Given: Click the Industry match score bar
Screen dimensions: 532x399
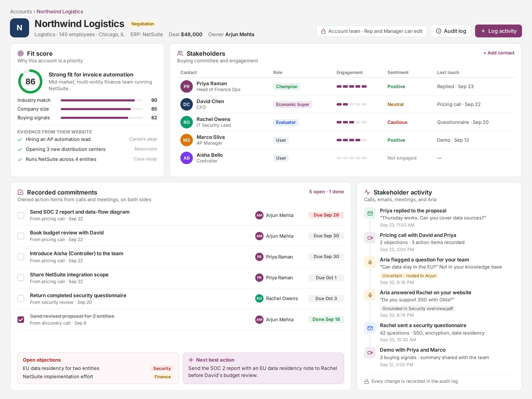Looking at the screenshot, I should [x=102, y=100].
